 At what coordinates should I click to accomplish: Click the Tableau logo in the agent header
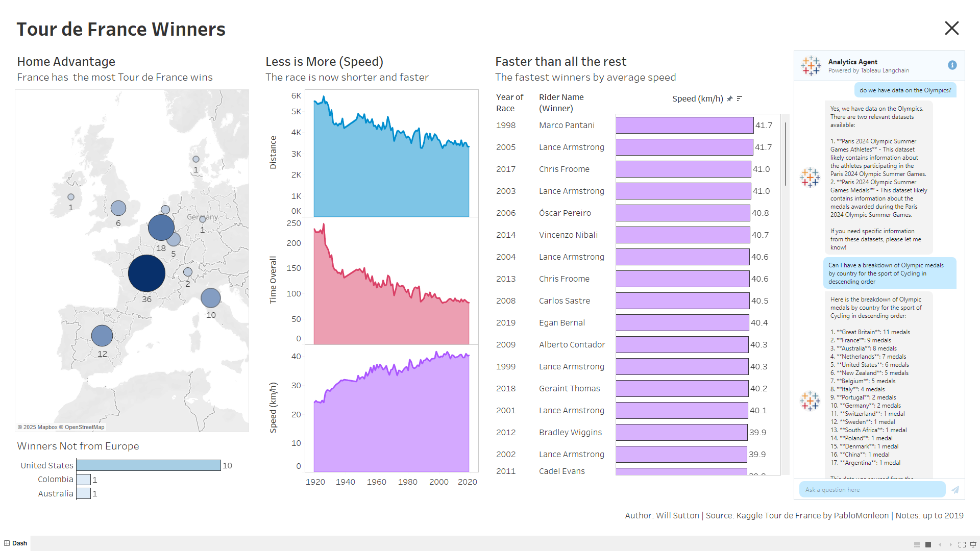click(x=811, y=66)
